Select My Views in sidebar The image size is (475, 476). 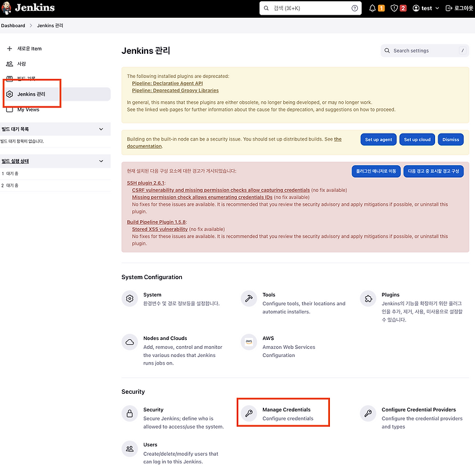coord(28,110)
